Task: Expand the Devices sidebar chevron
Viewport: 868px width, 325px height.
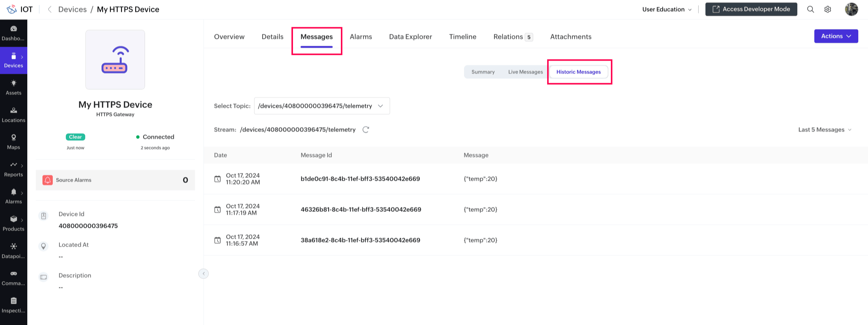Action: coord(22,57)
